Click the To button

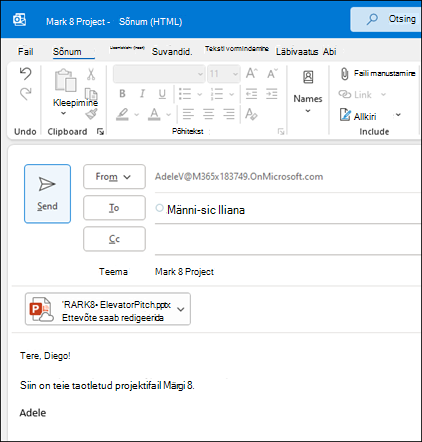pyautogui.click(x=114, y=208)
